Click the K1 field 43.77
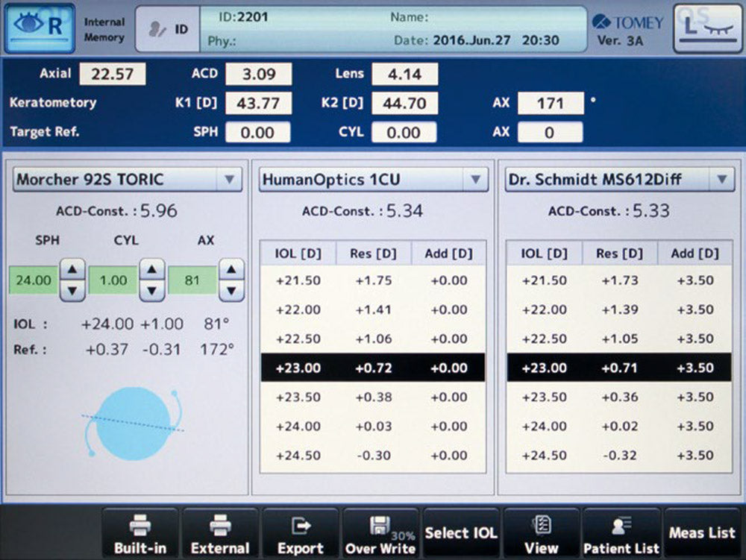This screenshot has width=746, height=560. click(x=258, y=103)
